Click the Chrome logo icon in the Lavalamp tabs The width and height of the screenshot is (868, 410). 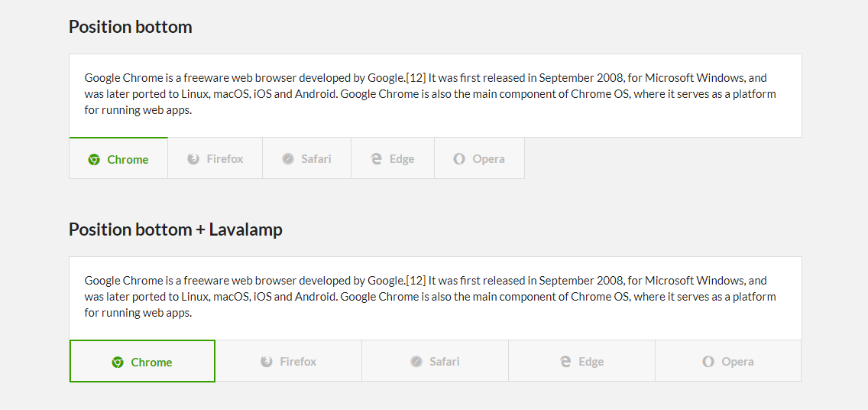tap(118, 363)
